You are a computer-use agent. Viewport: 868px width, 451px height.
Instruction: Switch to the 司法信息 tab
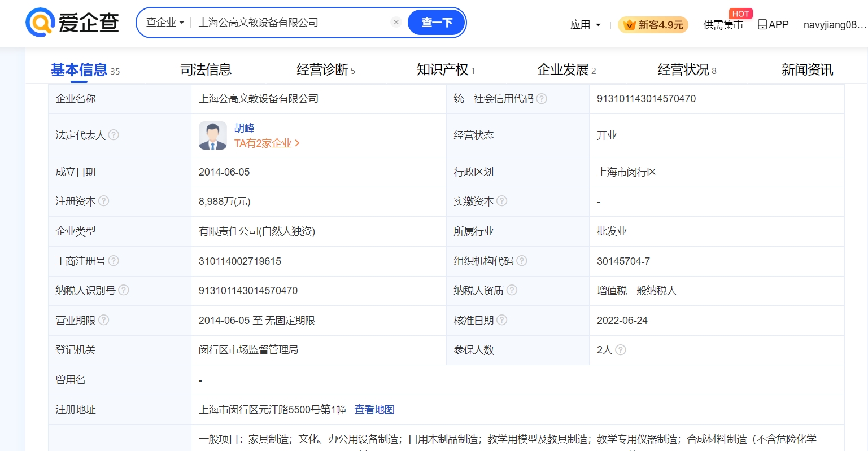tap(206, 70)
